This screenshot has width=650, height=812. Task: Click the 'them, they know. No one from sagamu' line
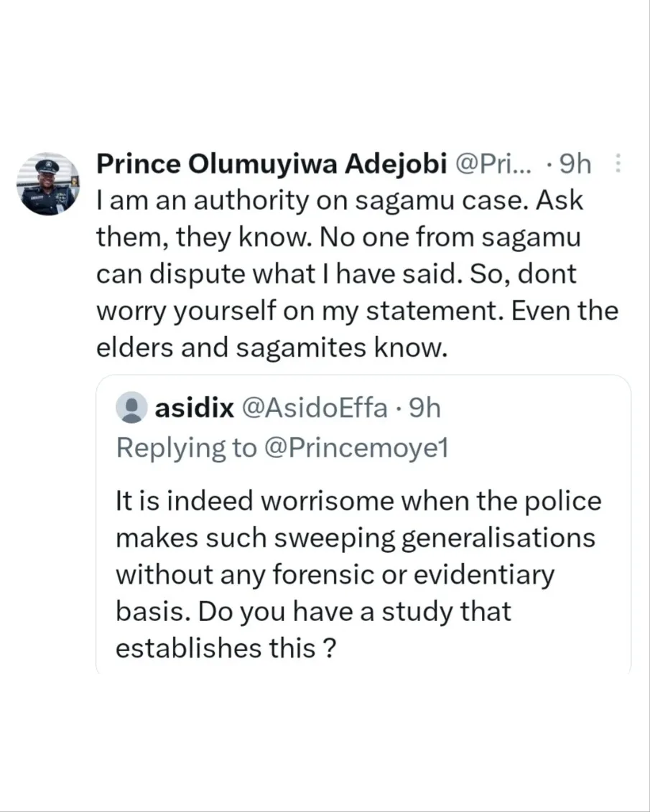[337, 238]
